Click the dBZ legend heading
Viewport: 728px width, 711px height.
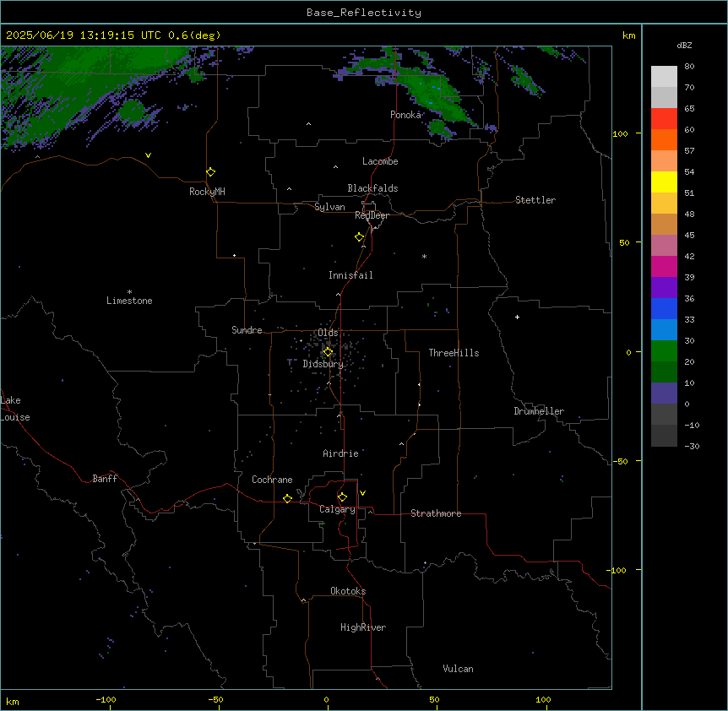684,45
